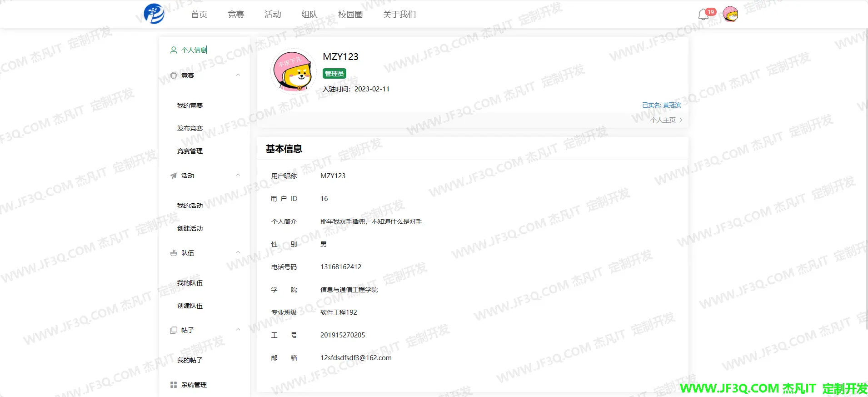
Task: Click the 系统管理 grid icon
Action: (x=174, y=385)
